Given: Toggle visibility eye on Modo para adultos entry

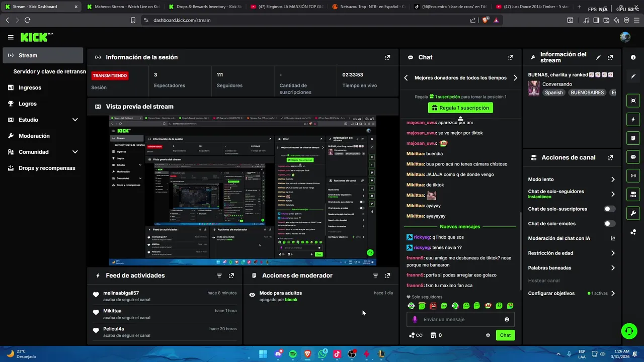Looking at the screenshot, I should (252, 295).
